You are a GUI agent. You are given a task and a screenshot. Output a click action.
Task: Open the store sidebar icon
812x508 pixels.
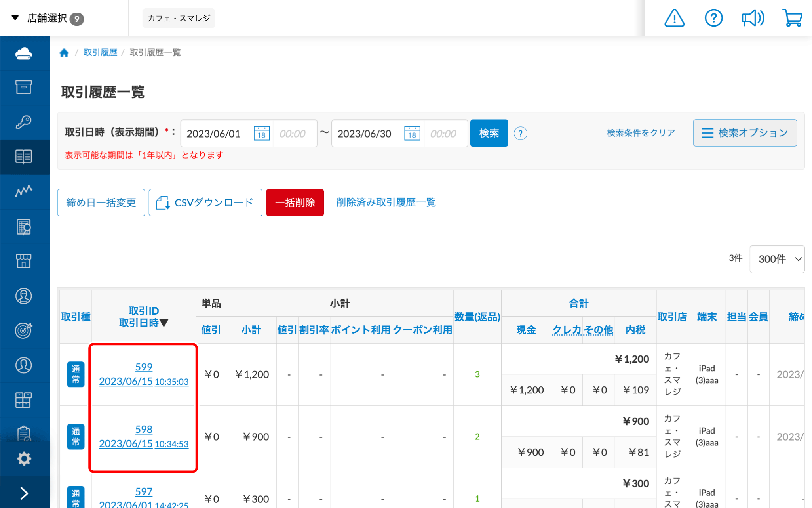click(24, 261)
